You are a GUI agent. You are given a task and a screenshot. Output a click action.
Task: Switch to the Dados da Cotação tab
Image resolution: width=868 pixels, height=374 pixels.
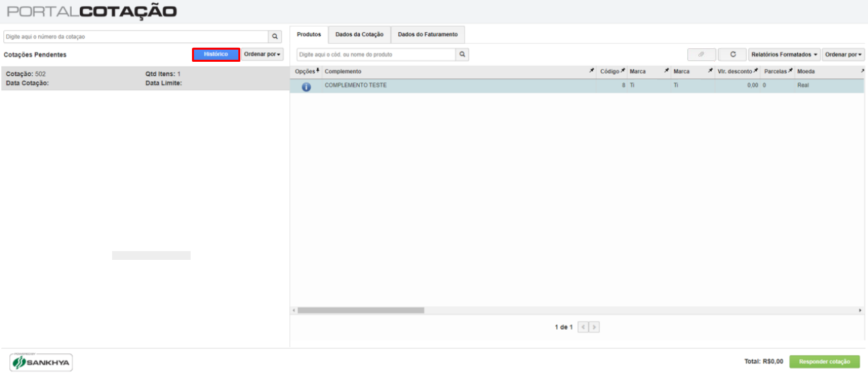[359, 35]
